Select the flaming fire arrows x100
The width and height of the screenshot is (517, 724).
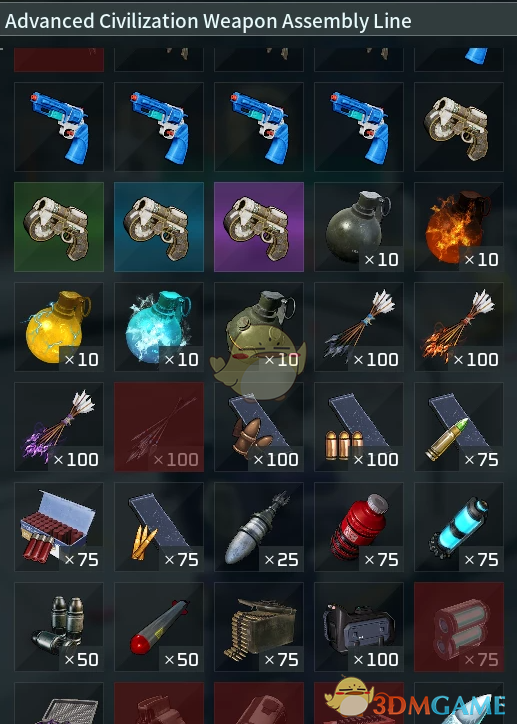pyautogui.click(x=459, y=327)
